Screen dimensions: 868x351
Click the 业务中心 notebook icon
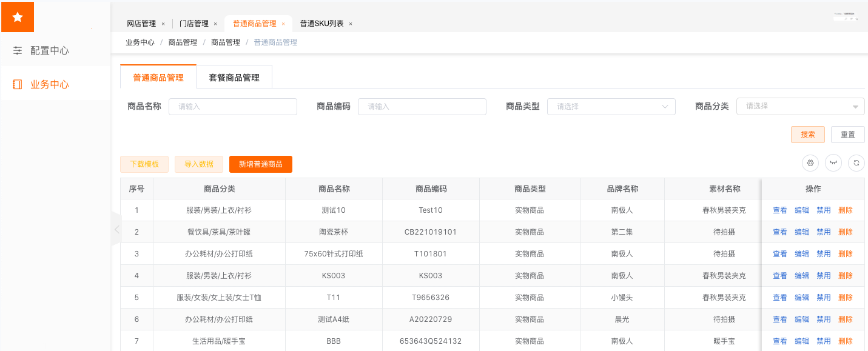pos(18,84)
